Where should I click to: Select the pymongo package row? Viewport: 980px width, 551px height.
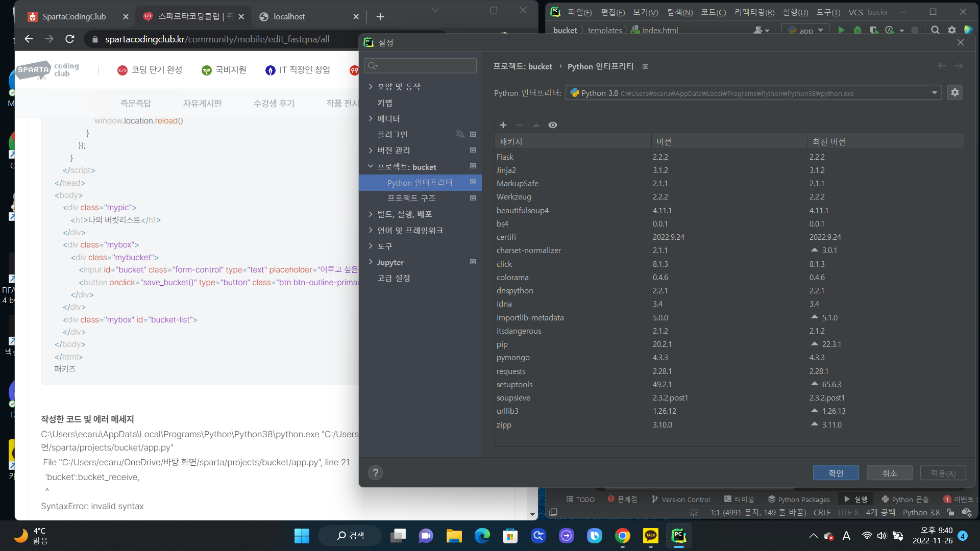pos(729,358)
